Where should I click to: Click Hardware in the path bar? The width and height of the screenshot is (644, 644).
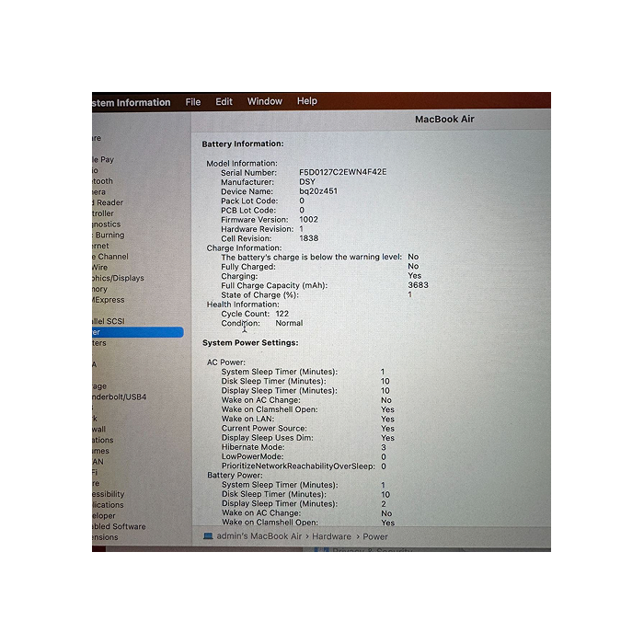[x=331, y=536]
